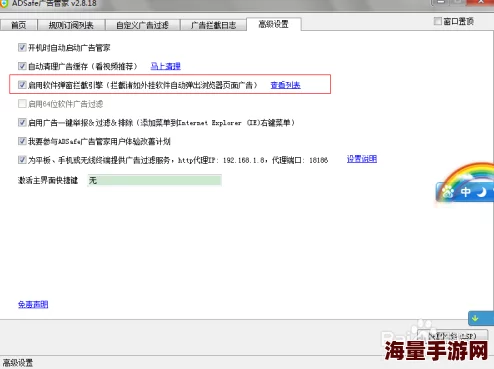Open the 自定义广告过滤 tab

click(x=142, y=25)
